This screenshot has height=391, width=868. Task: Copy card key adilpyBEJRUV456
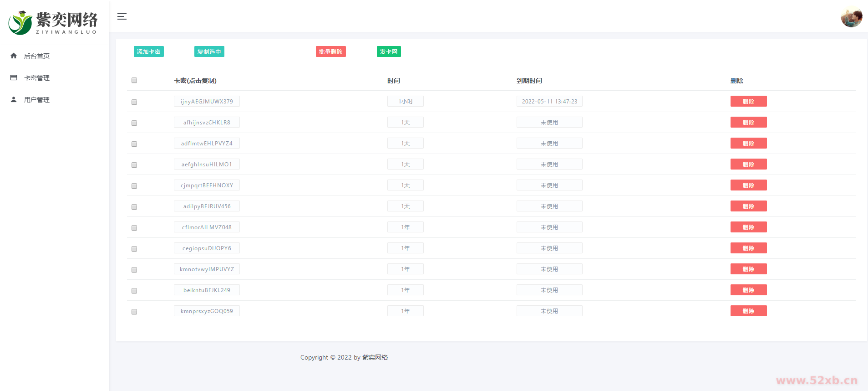point(207,206)
